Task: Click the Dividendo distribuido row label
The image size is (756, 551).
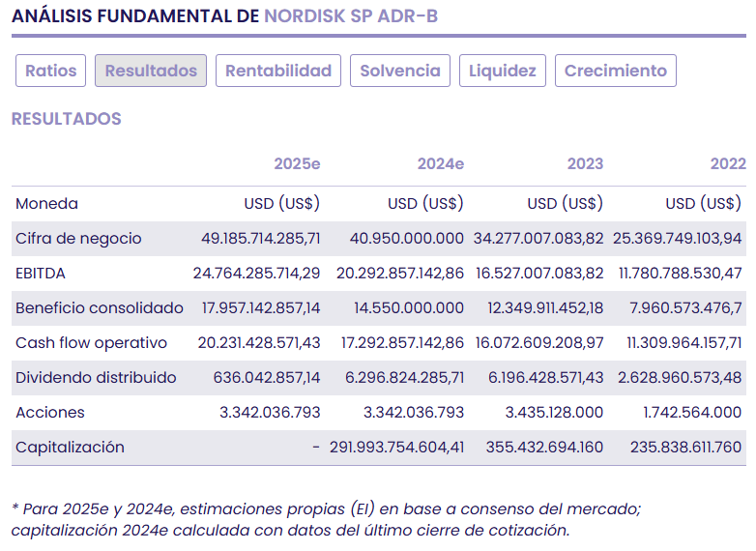Action: pyautogui.click(x=96, y=377)
